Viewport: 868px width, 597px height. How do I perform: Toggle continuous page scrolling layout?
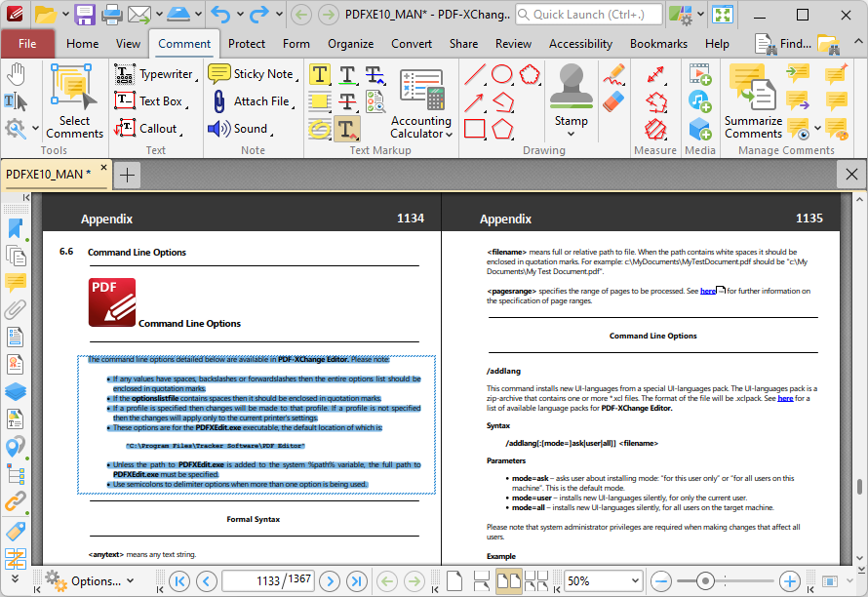pyautogui.click(x=482, y=579)
